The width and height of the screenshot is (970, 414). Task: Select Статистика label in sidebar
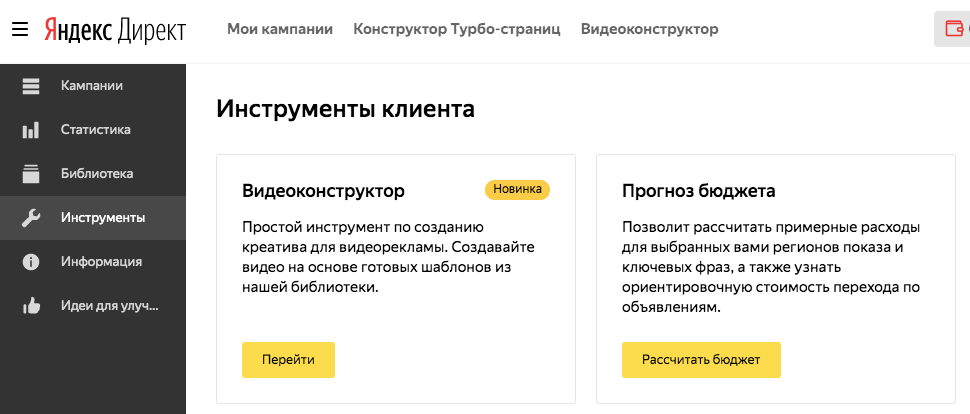(95, 130)
